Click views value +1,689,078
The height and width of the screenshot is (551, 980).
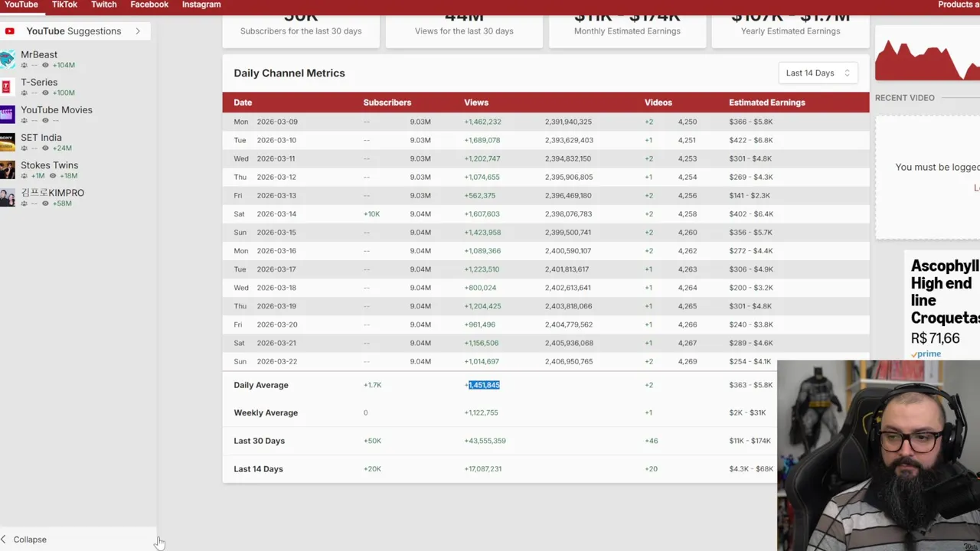point(482,140)
